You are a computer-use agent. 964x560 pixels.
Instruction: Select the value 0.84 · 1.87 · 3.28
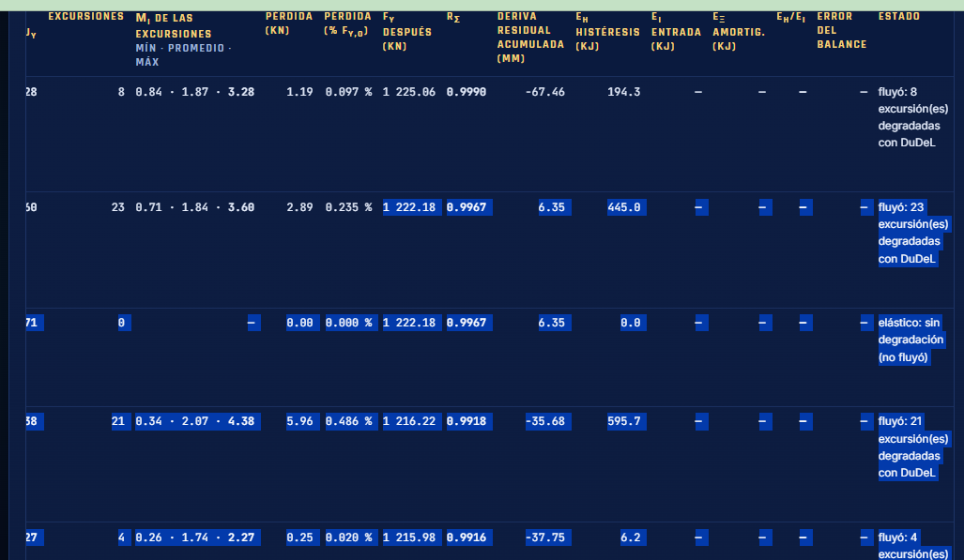195,92
